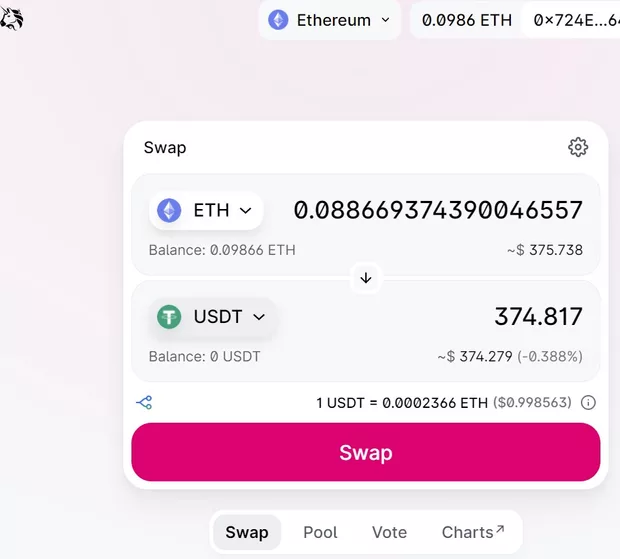Click the ETH token logo
The width and height of the screenshot is (620, 559).
point(169,210)
